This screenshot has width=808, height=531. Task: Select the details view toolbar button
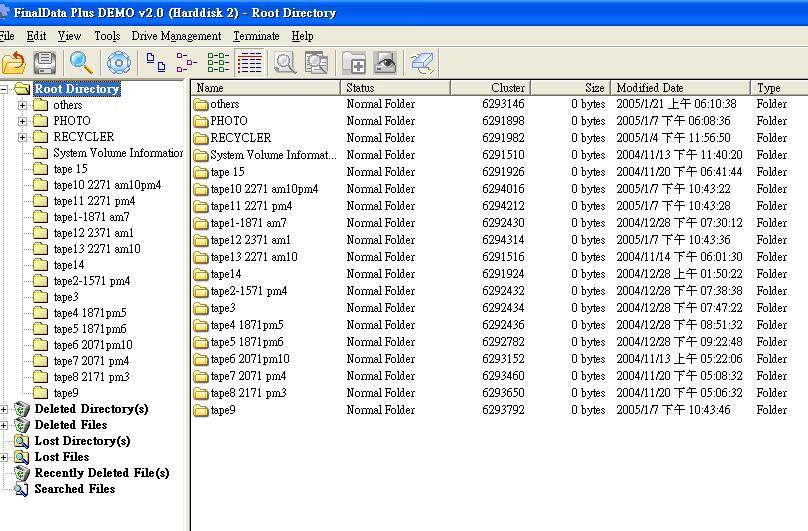(x=249, y=62)
